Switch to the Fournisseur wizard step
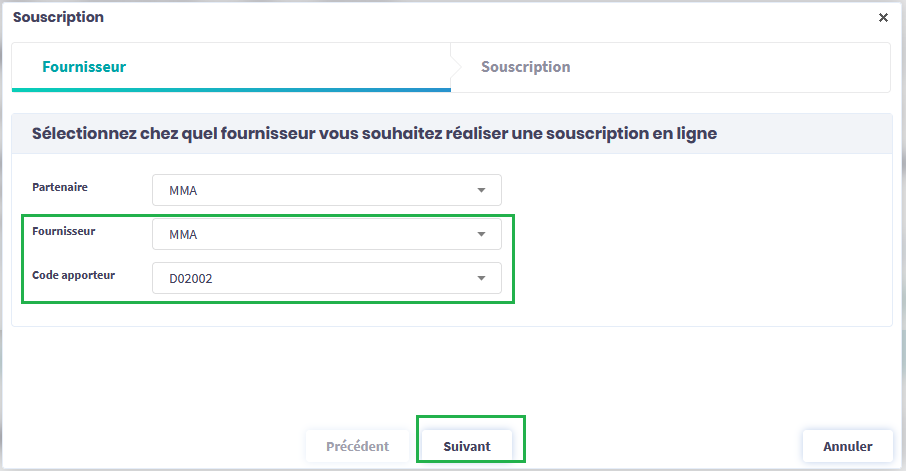906x471 pixels. point(84,67)
